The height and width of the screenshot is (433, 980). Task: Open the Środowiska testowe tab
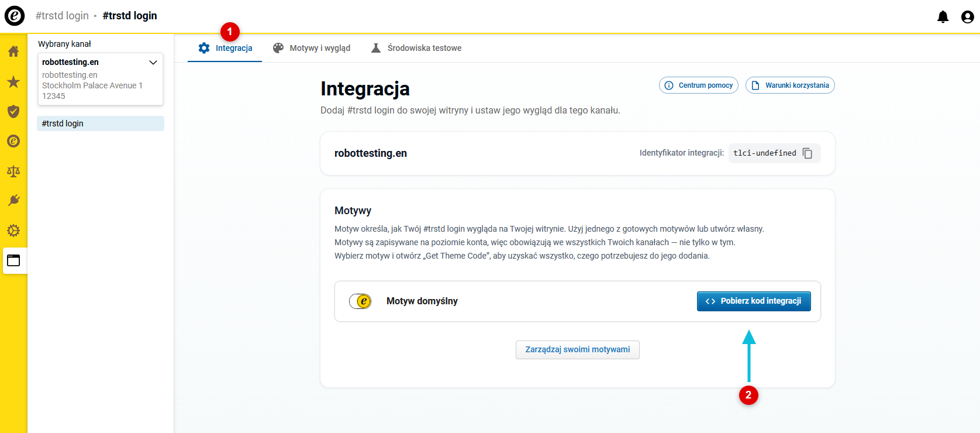[x=416, y=48]
